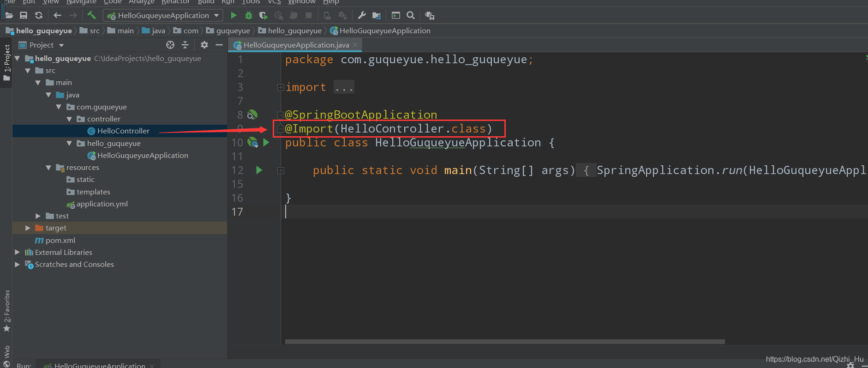
Task: Open the Code menu
Action: coord(112,2)
